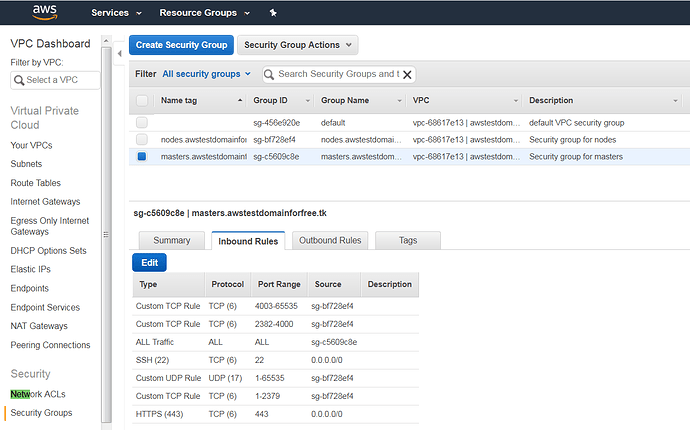Click the Create Security Group button
This screenshot has width=690, height=430.
click(182, 45)
